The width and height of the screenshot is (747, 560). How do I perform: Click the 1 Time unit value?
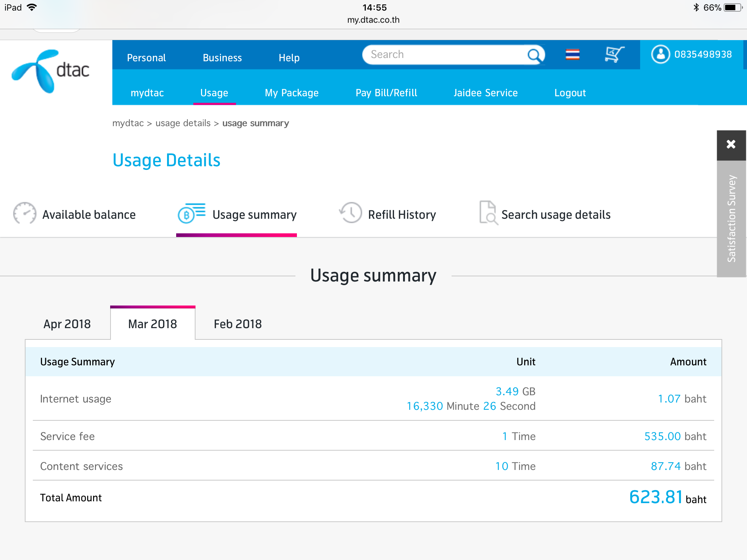point(519,436)
